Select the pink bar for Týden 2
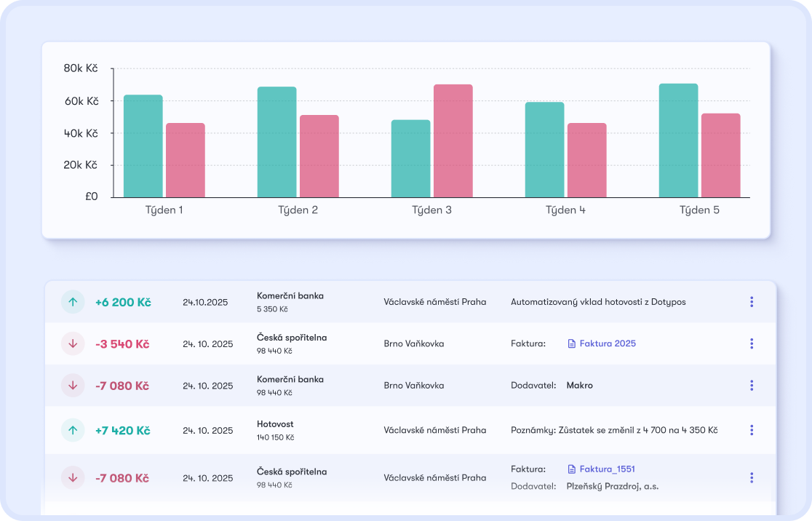The height and width of the screenshot is (521, 812). coord(319,156)
